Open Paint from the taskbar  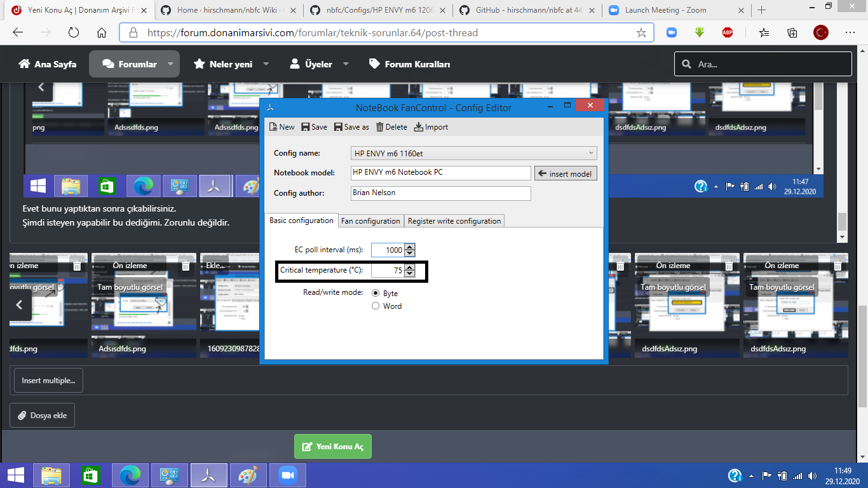click(248, 475)
